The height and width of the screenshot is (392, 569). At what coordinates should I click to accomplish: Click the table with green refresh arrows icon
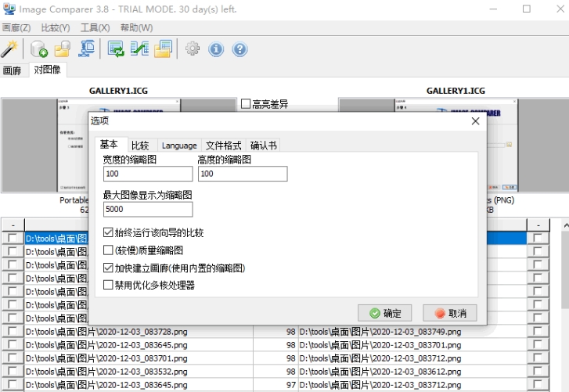coord(116,49)
